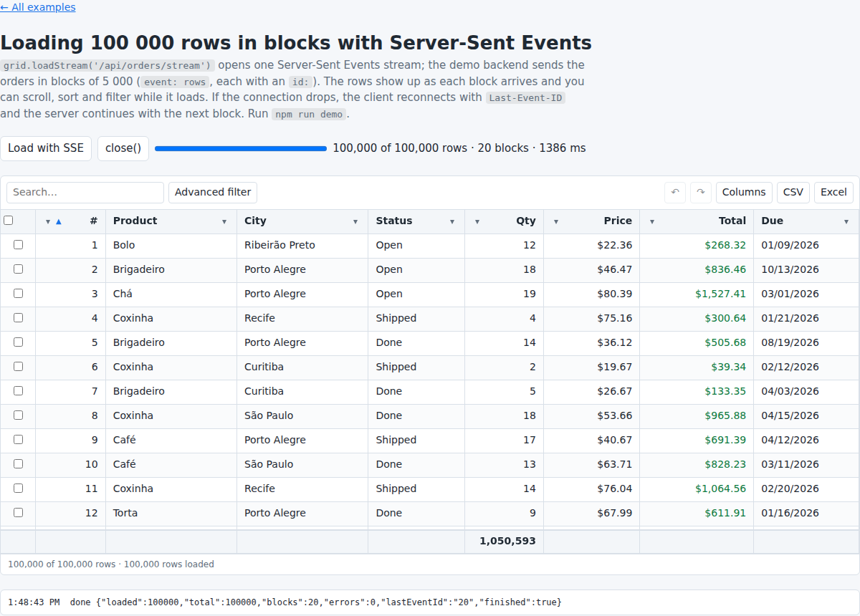The height and width of the screenshot is (616, 860).
Task: Click the '100,000 rows loaded' status text
Action: point(169,564)
